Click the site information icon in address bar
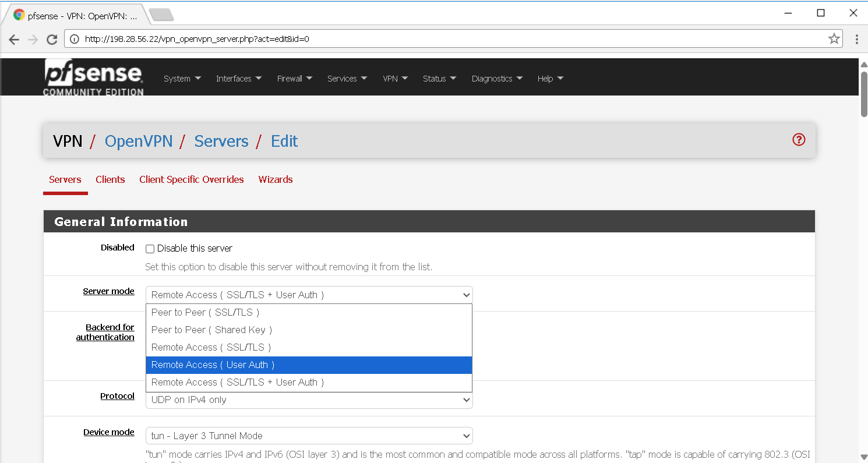Viewport: 868px width, 463px height. click(75, 39)
